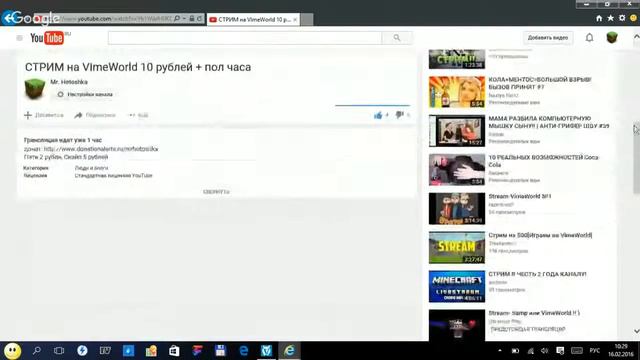Open Task View on the taskbar
This screenshot has height=360, width=640.
point(59,351)
